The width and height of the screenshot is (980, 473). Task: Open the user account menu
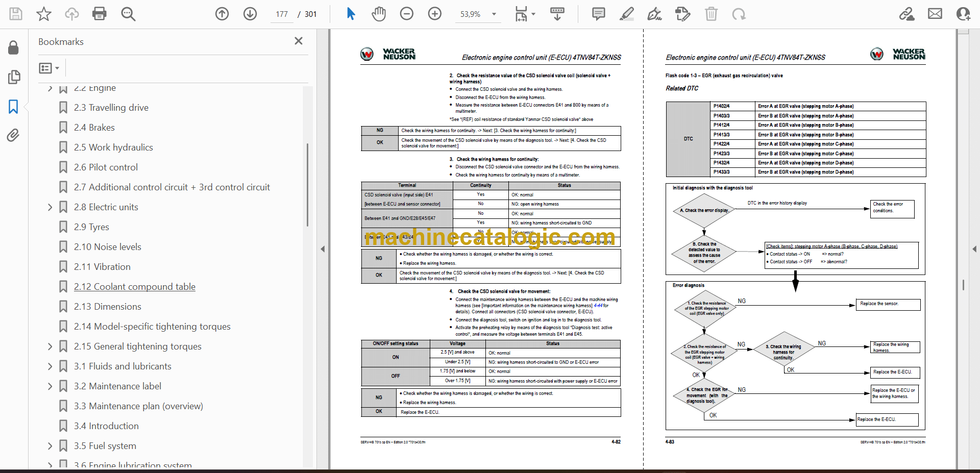pyautogui.click(x=963, y=14)
